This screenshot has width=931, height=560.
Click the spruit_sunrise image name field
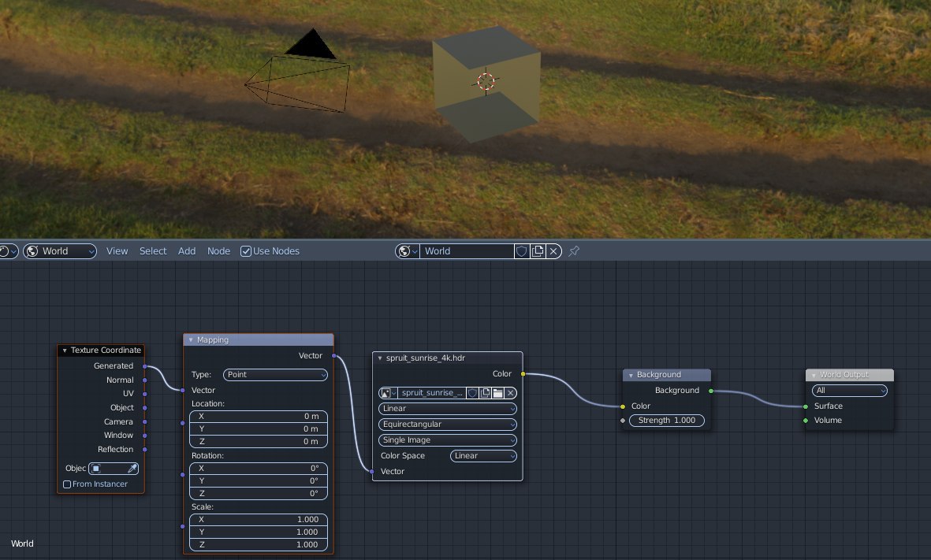tap(432, 393)
